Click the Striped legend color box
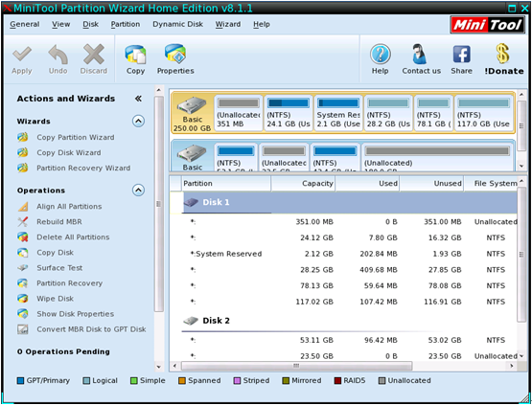The width and height of the screenshot is (532, 405). point(237,381)
